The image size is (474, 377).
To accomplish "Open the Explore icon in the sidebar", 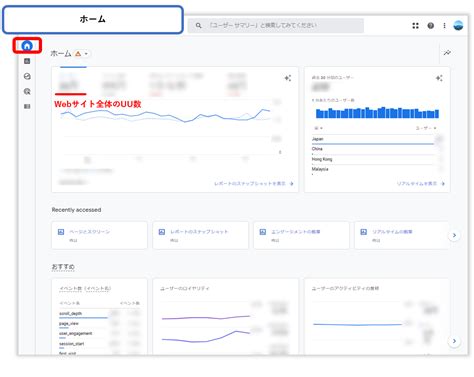I will pos(27,76).
